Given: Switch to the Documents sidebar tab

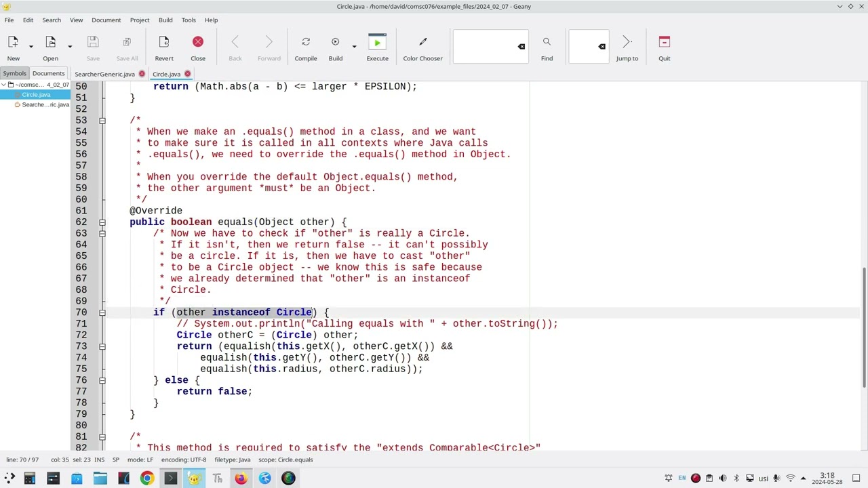Looking at the screenshot, I should click(x=48, y=73).
